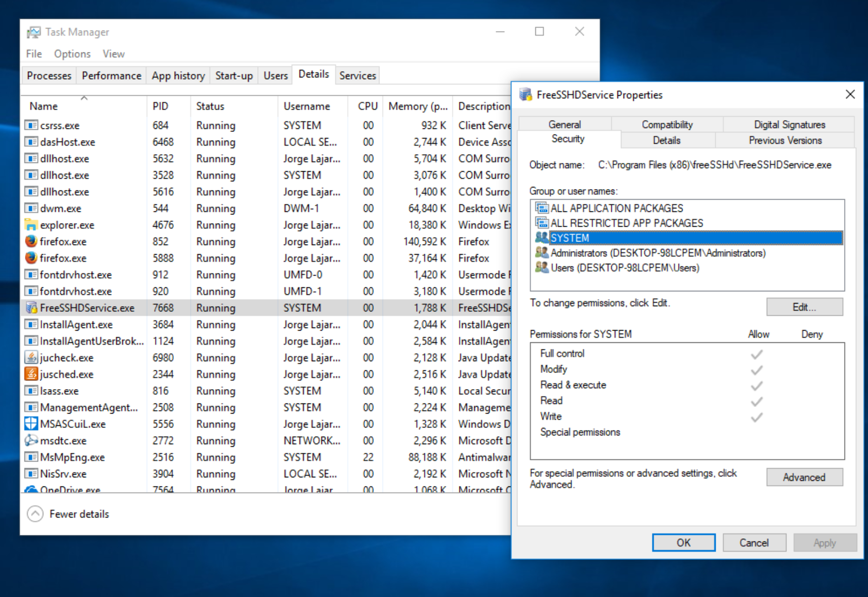Collapse the view with the Fewer details arrow
Viewport: 868px width, 597px height.
35,514
